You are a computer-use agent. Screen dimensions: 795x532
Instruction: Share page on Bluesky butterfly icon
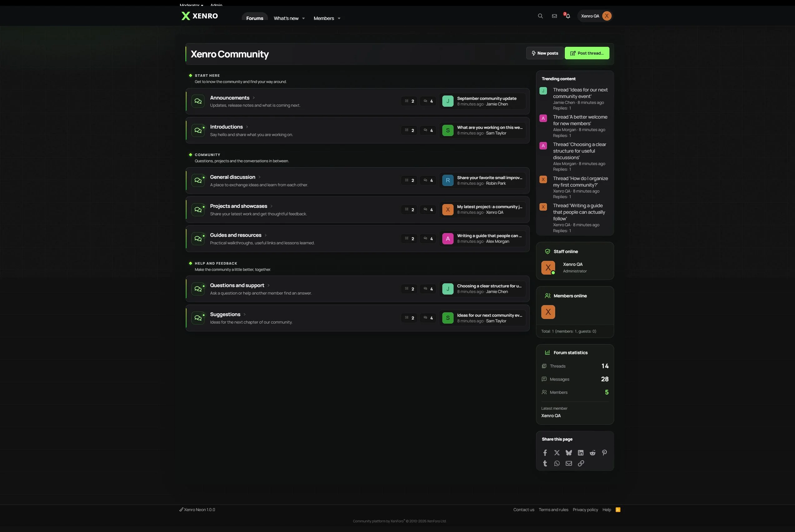click(x=569, y=453)
